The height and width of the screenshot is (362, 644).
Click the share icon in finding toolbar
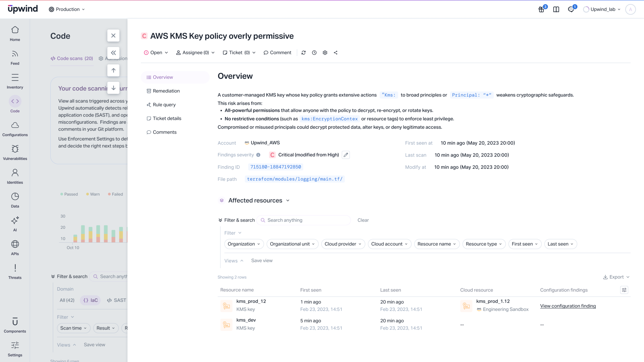pyautogui.click(x=336, y=53)
